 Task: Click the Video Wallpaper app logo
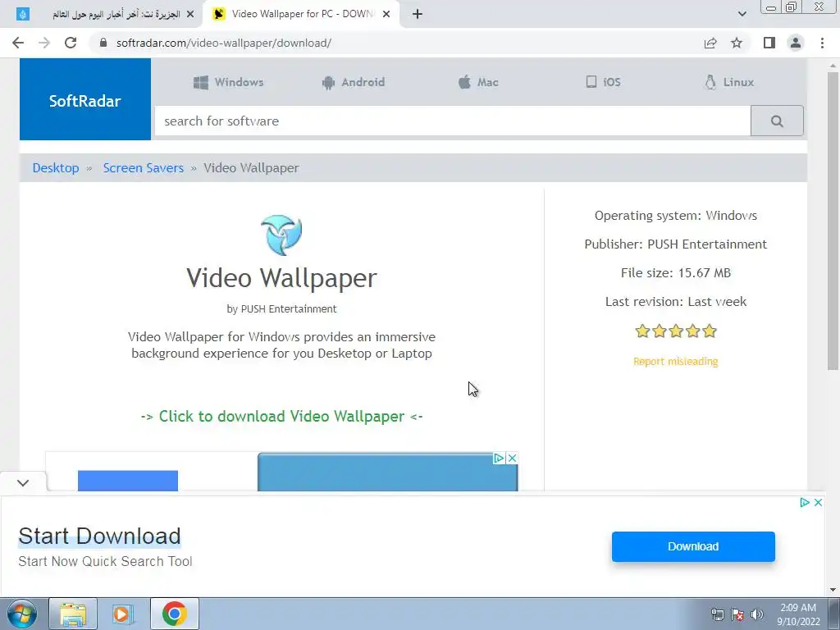click(282, 235)
